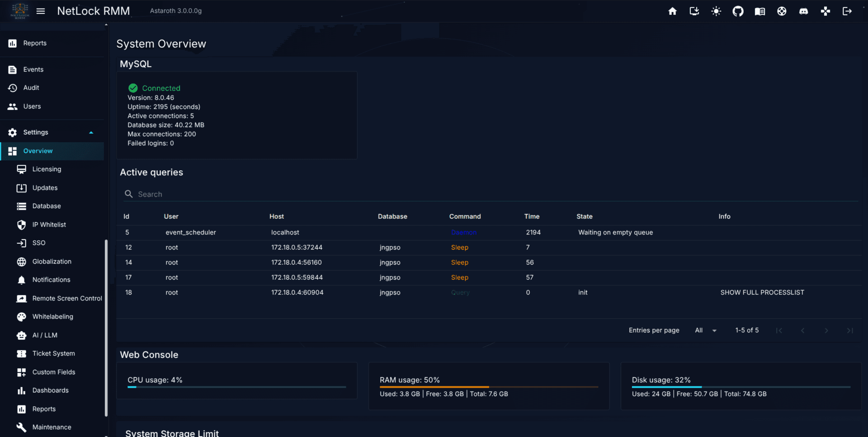The image size is (868, 437).
Task: Open documentation book icon
Action: coord(760,11)
